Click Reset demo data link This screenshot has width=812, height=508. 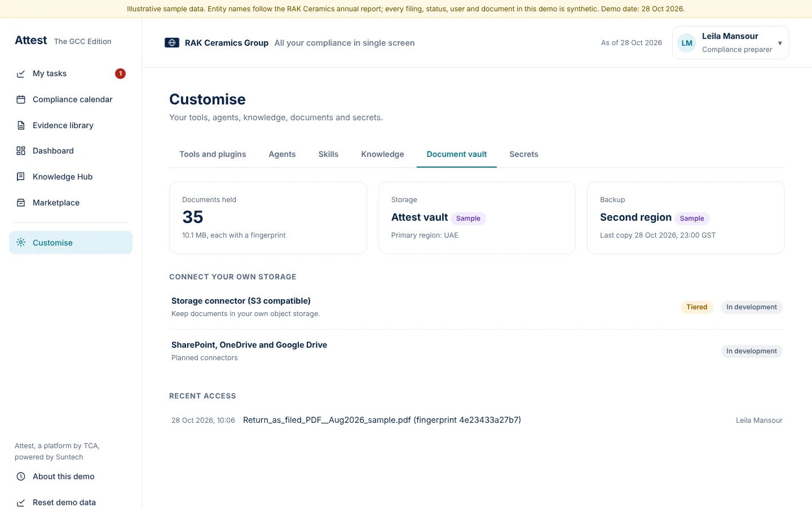64,502
